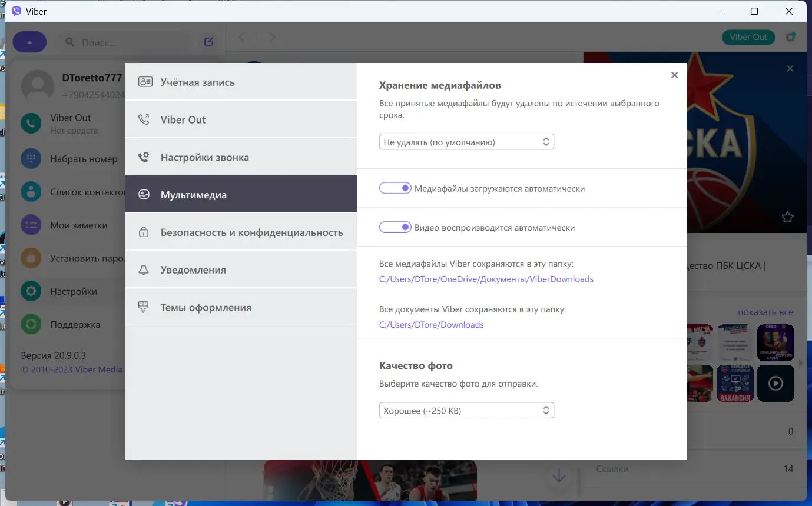This screenshot has width=812, height=506.
Task: Expand the collapsed panel arrow above search
Action: pos(29,41)
